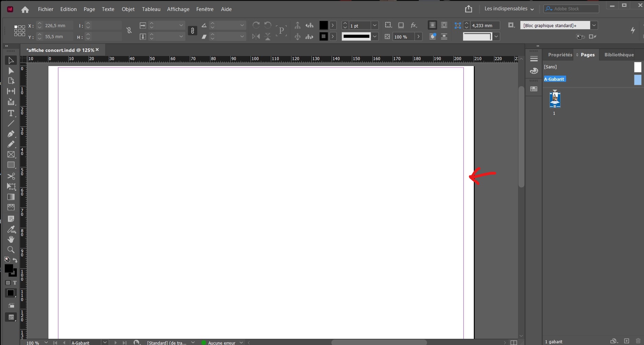644x345 pixels.
Task: Switch to the Pages panel tab
Action: click(588, 55)
